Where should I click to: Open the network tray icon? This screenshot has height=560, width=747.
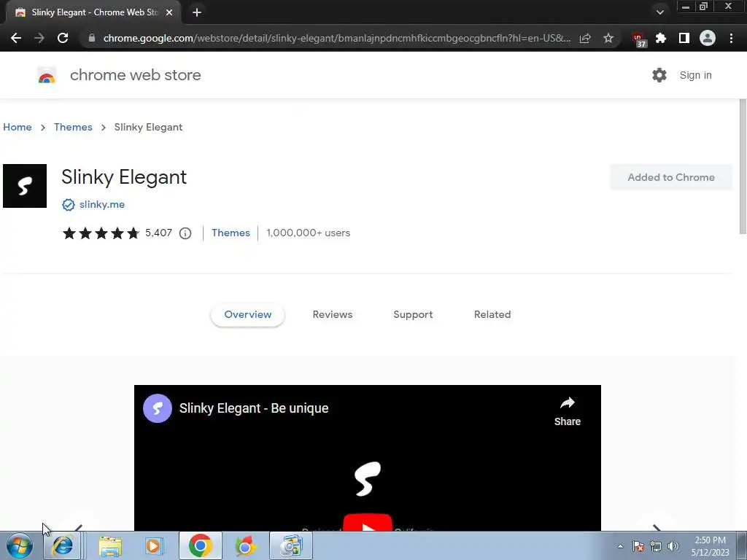click(656, 546)
